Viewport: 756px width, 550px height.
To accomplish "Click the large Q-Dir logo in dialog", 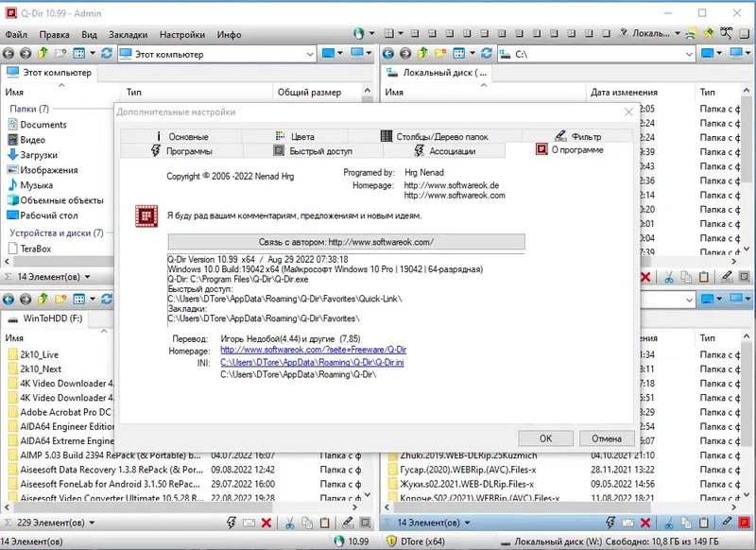I will coord(146,216).
